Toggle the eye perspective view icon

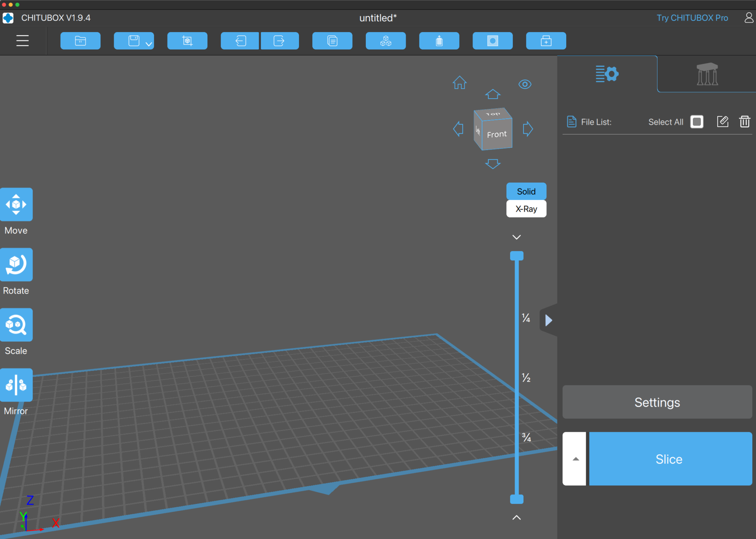(525, 84)
